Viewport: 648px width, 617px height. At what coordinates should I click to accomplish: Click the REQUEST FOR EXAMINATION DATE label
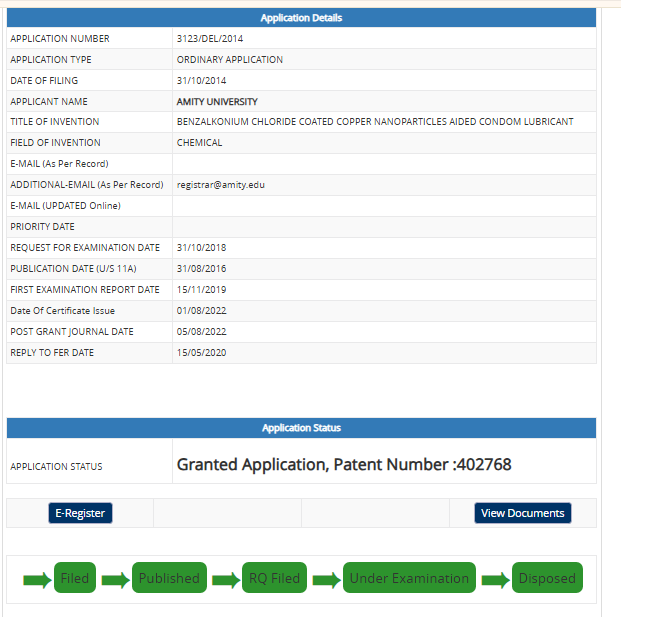click(85, 248)
